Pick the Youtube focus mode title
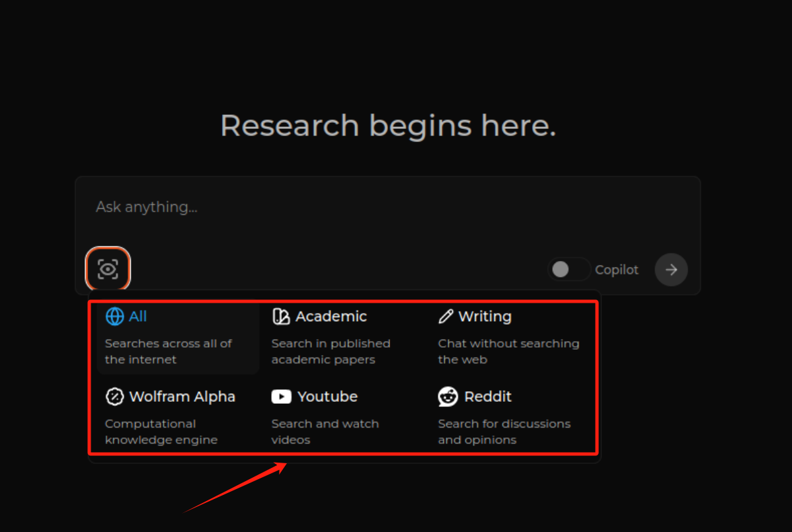Screen dimensions: 792x532 [327, 397]
